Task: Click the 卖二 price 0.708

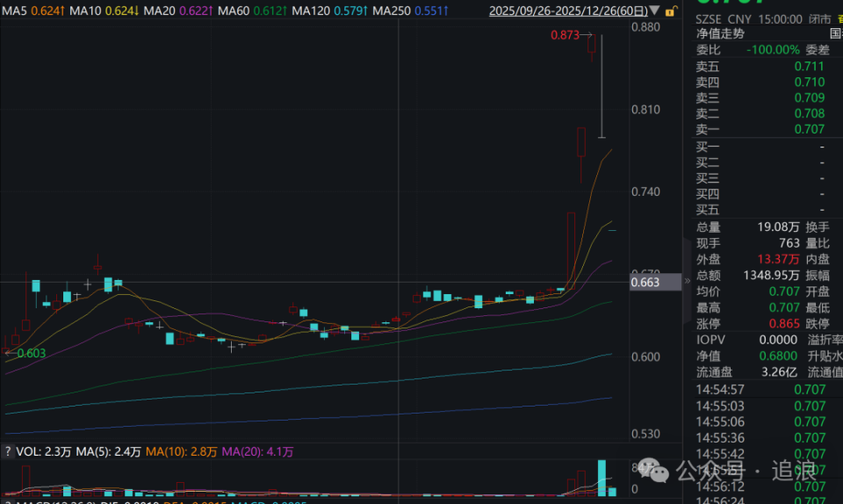Action: [x=809, y=113]
